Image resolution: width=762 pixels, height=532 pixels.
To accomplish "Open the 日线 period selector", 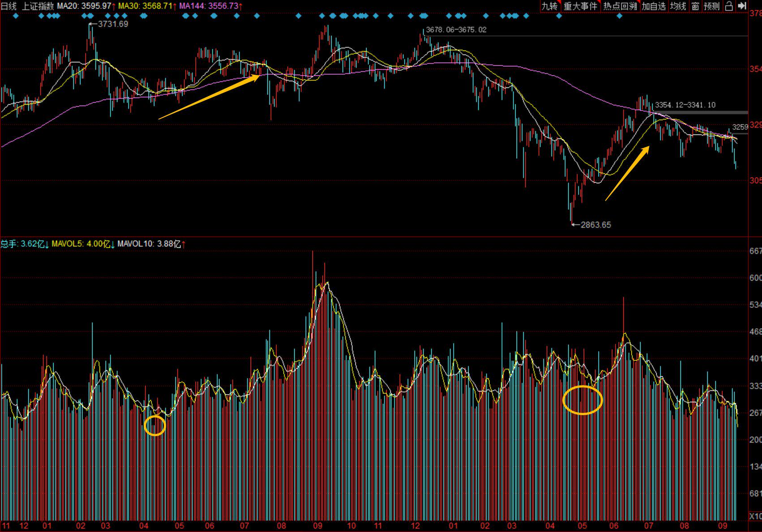I will [9, 6].
